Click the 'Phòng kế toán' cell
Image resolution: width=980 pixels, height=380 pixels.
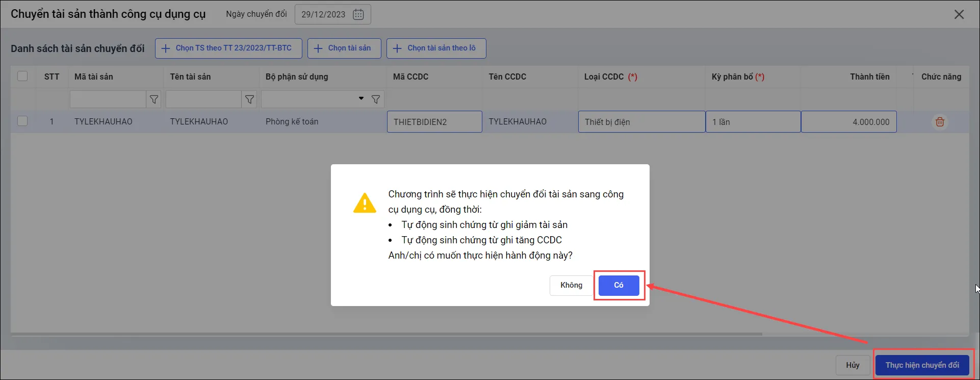pos(292,122)
